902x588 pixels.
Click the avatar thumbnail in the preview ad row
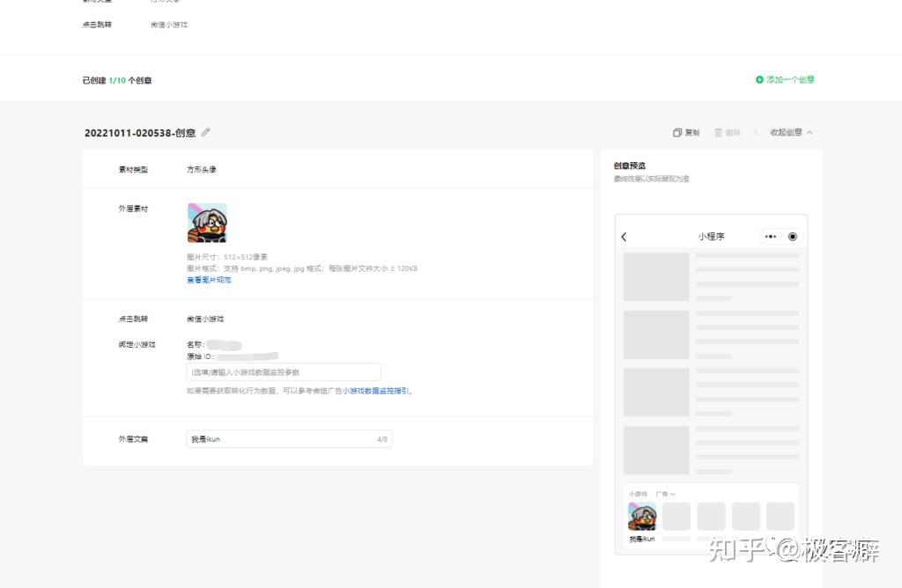pyautogui.click(x=642, y=516)
